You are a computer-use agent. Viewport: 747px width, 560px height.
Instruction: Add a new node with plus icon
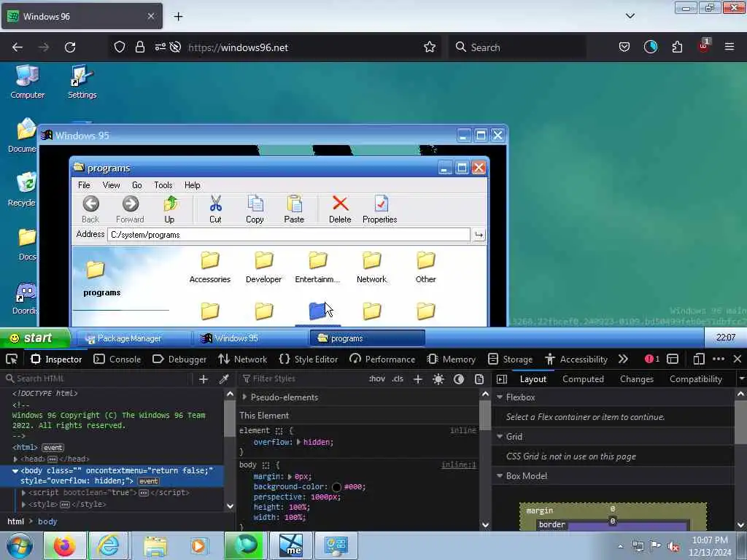pyautogui.click(x=204, y=379)
